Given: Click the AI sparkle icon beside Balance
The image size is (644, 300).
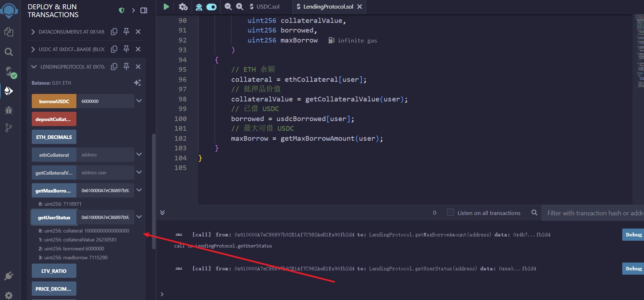Looking at the screenshot, I should (137, 83).
